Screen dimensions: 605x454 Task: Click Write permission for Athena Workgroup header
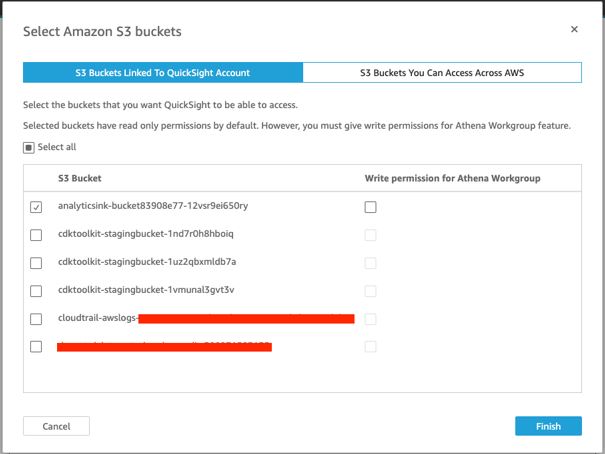(453, 178)
